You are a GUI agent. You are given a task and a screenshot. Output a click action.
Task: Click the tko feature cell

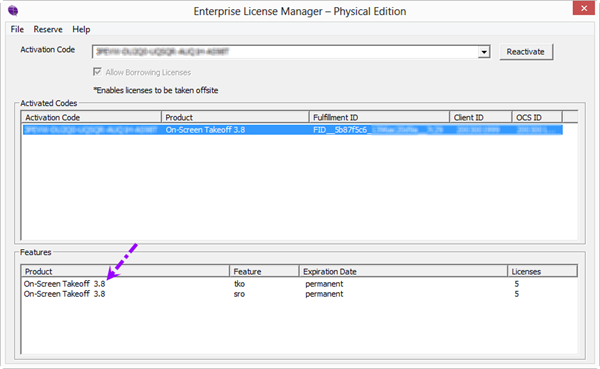click(x=239, y=284)
